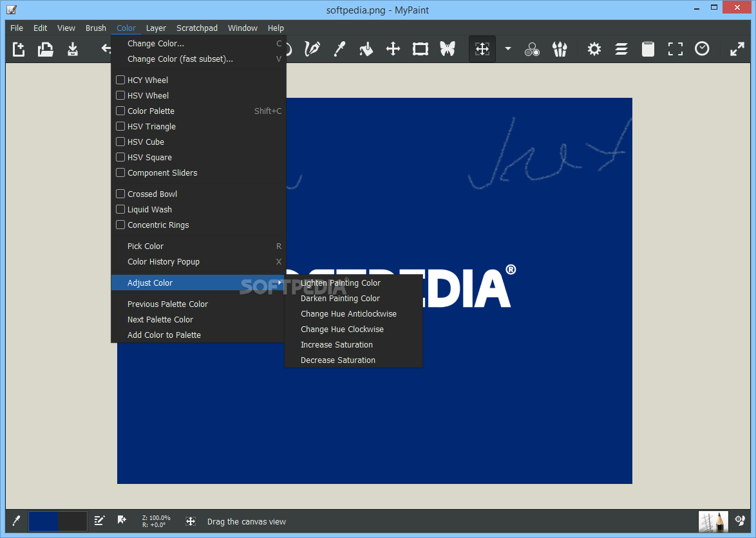Click the pan mode icon in status bar
This screenshot has width=756, height=538.
(x=191, y=521)
